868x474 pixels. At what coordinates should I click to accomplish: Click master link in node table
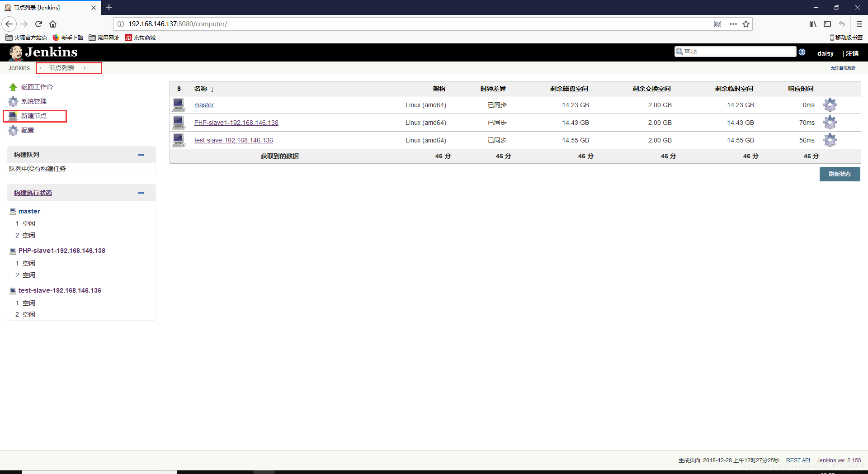click(204, 105)
